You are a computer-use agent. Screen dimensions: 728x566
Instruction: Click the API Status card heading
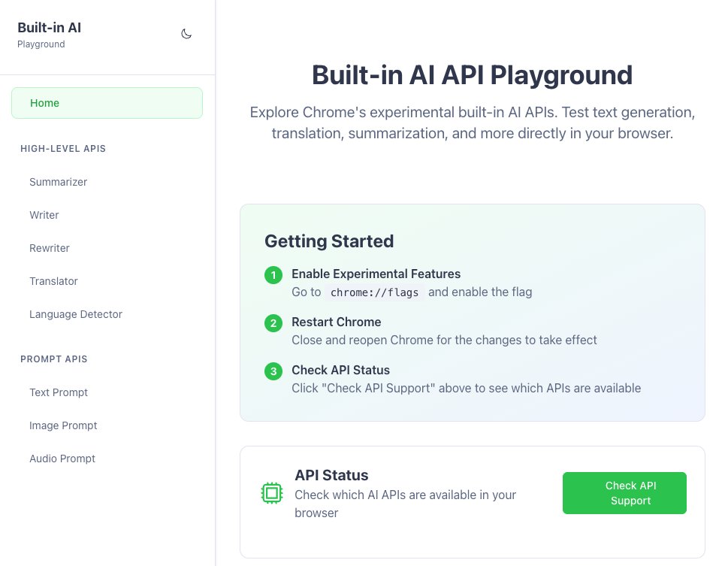pos(331,475)
